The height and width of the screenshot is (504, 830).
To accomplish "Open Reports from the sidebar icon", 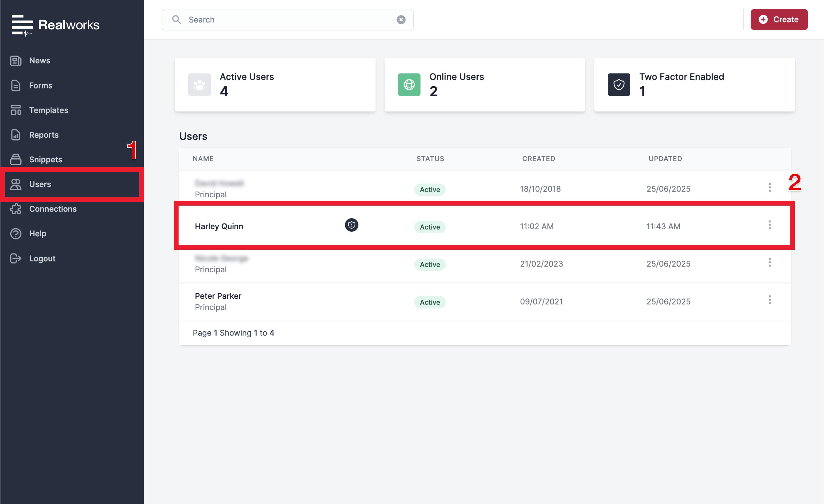I will click(16, 134).
